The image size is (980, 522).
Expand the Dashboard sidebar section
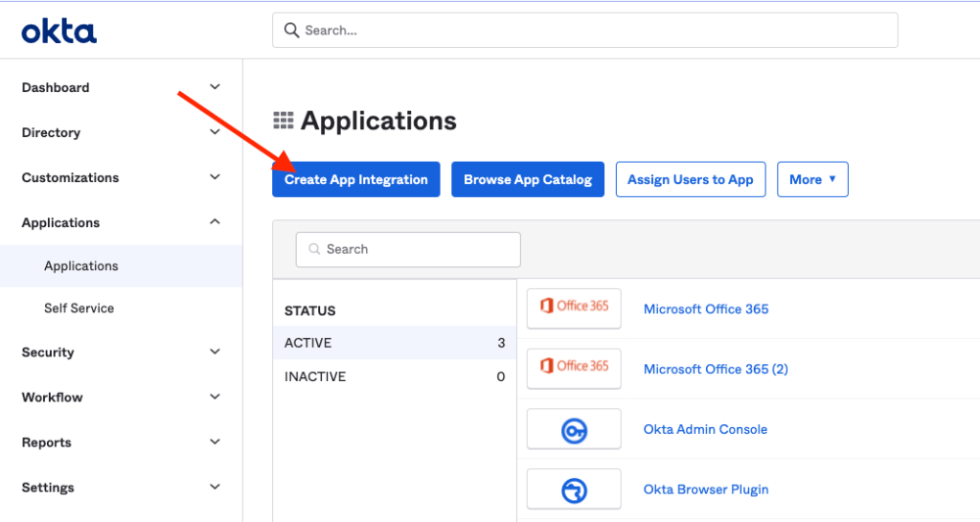click(215, 87)
